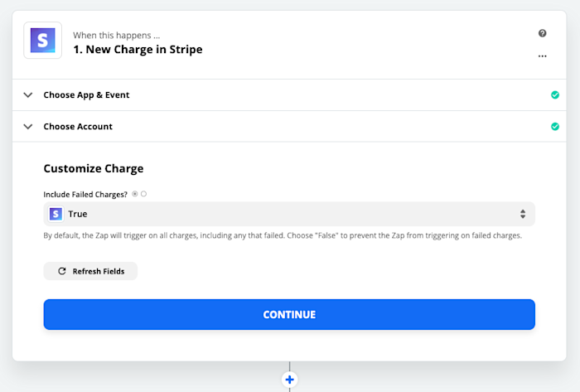Click the Customize Charge heading
The width and height of the screenshot is (580, 392).
tap(94, 168)
